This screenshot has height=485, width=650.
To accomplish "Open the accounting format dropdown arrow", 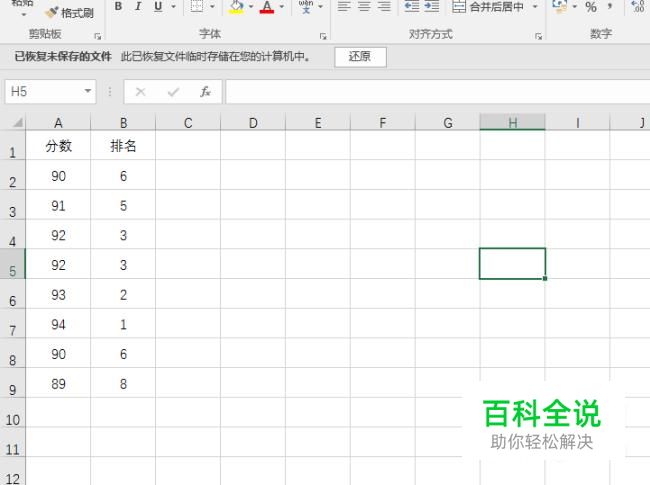I will [575, 7].
